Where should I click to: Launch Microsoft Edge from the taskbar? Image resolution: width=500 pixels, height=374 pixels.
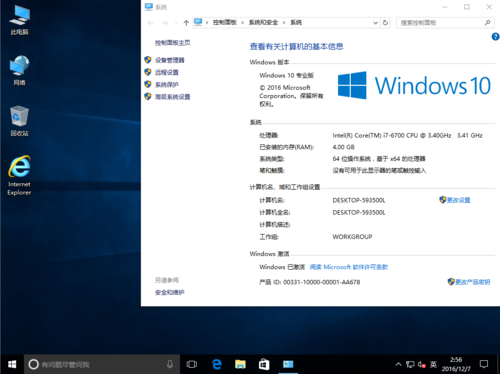[217, 364]
